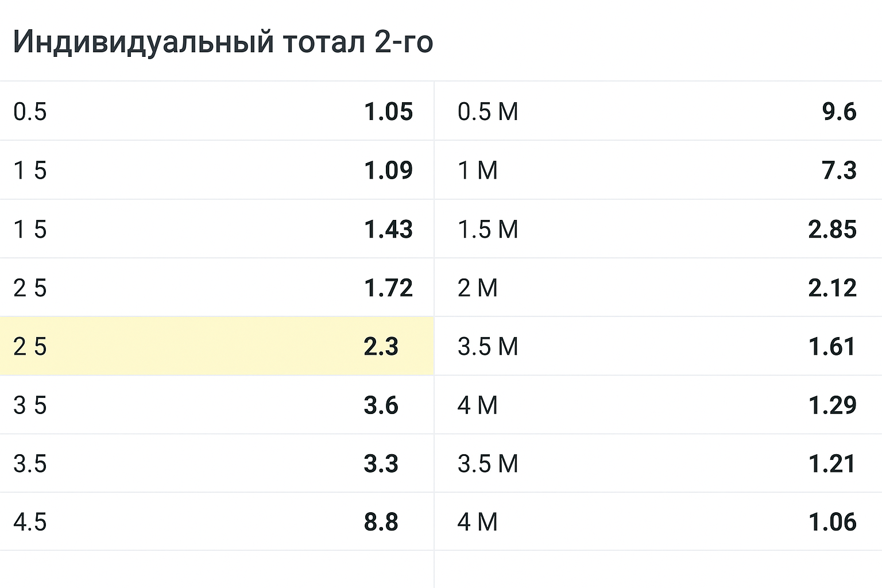Select the 3.6 odds bet

(x=381, y=405)
